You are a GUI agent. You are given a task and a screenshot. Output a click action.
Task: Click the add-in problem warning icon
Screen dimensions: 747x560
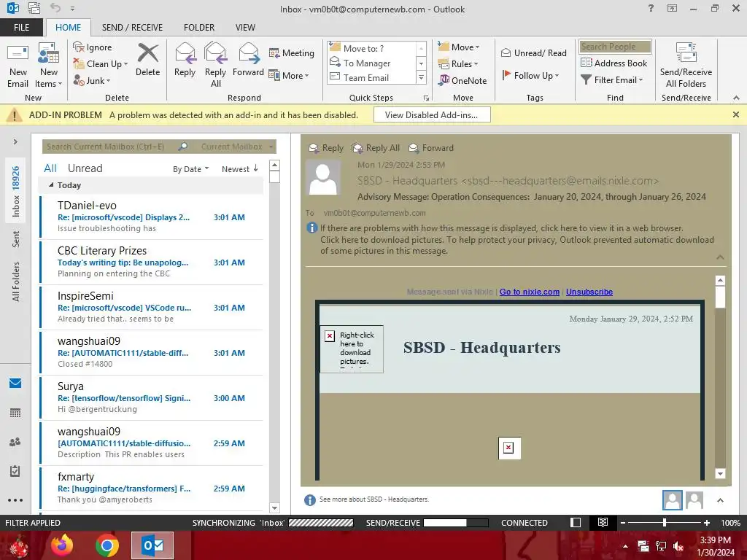(15, 115)
